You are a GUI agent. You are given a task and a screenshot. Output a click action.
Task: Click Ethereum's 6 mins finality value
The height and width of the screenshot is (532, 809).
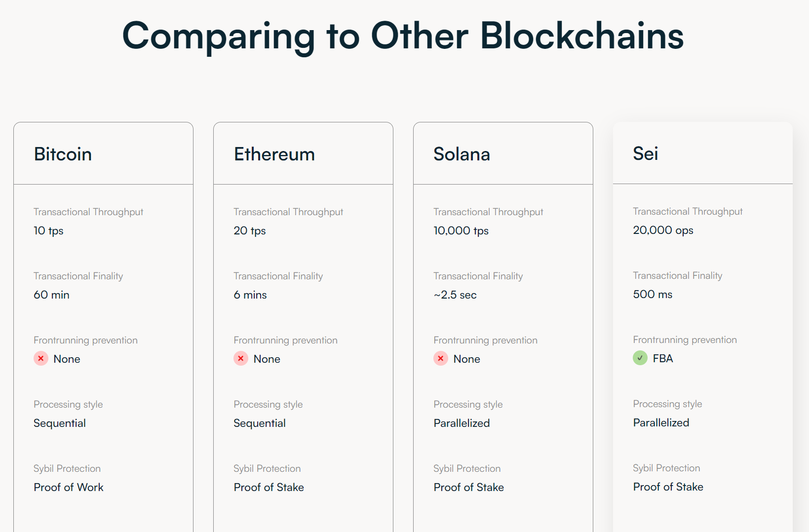pos(250,295)
